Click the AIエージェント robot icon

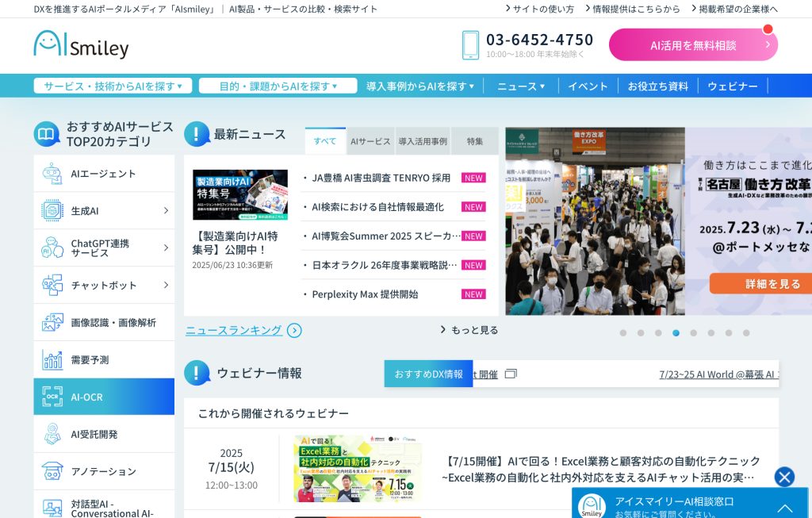52,174
